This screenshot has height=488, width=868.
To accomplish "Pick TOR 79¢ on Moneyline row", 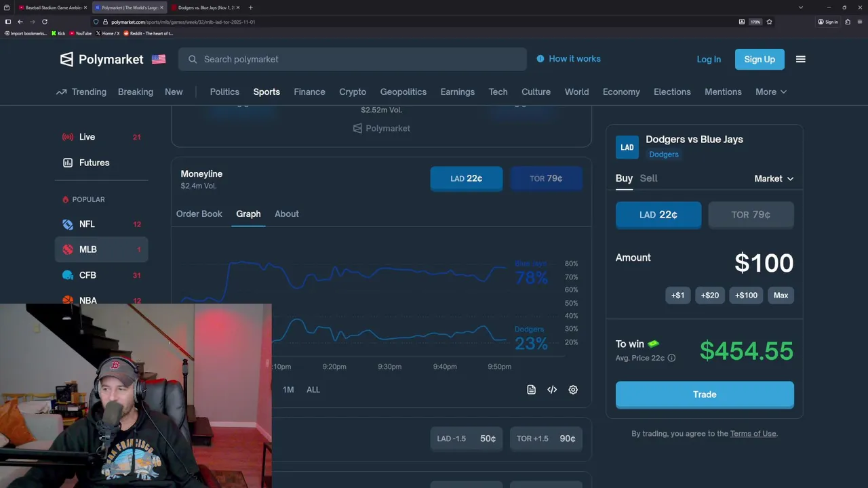I will [546, 178].
